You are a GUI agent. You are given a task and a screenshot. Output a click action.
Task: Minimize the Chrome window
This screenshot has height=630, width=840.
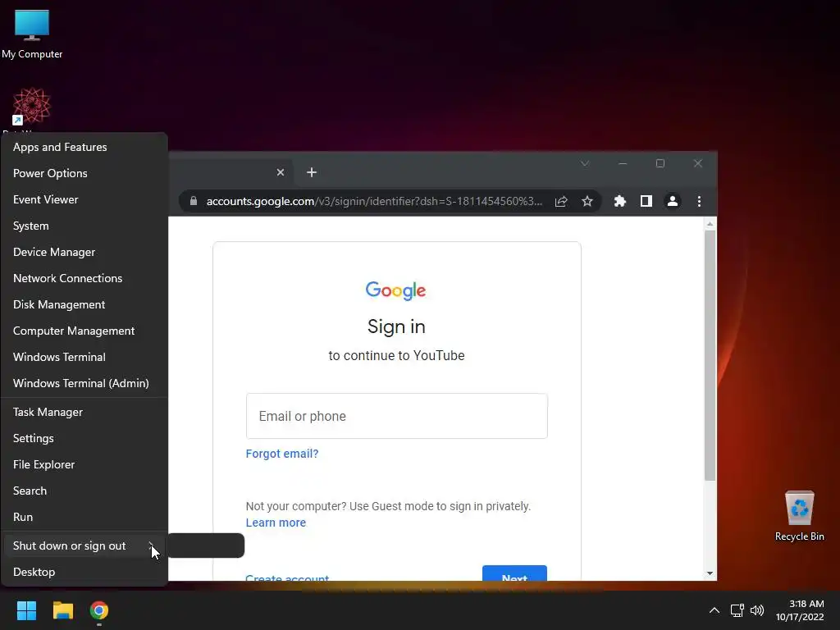coord(623,163)
